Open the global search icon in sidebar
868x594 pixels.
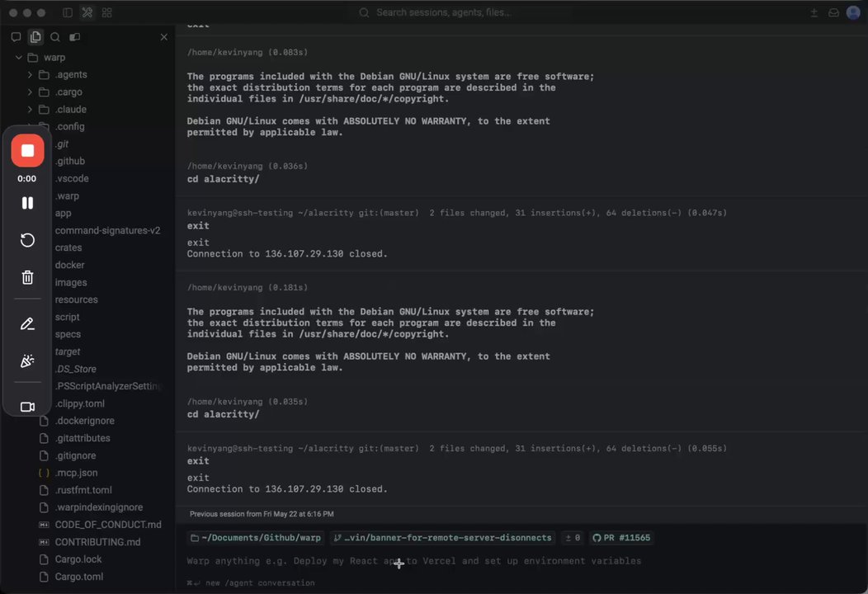(55, 37)
